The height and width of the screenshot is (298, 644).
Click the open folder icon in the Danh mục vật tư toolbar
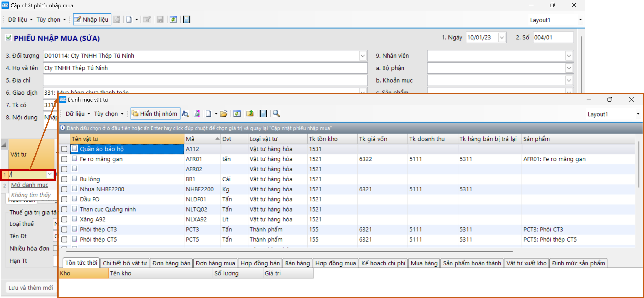tap(224, 114)
